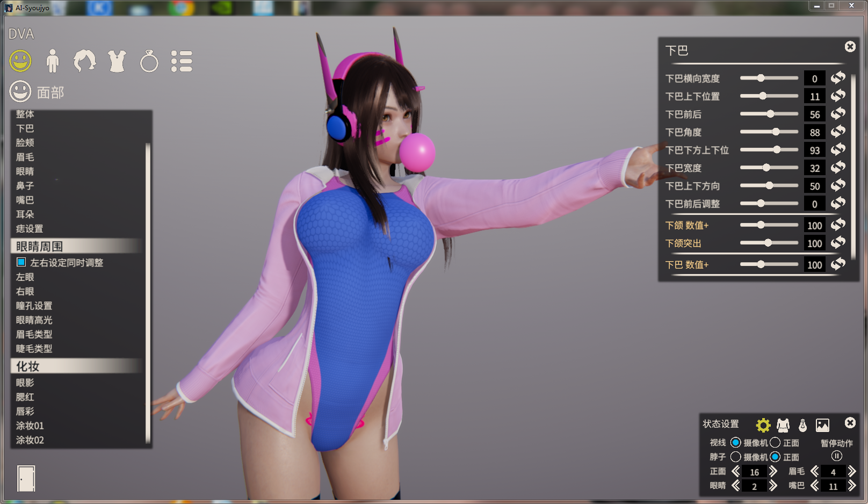
Task: Open the options list icon
Action: 182,61
